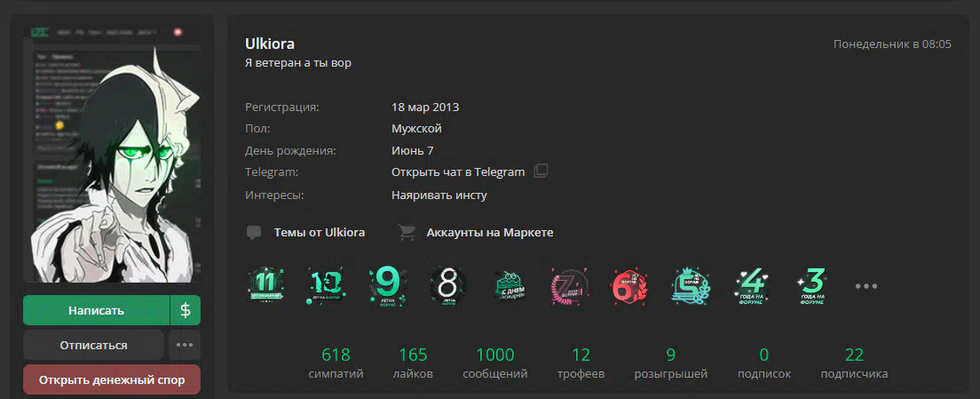Click the speech bubble icon beside Темы от Ulkiora

tap(254, 233)
